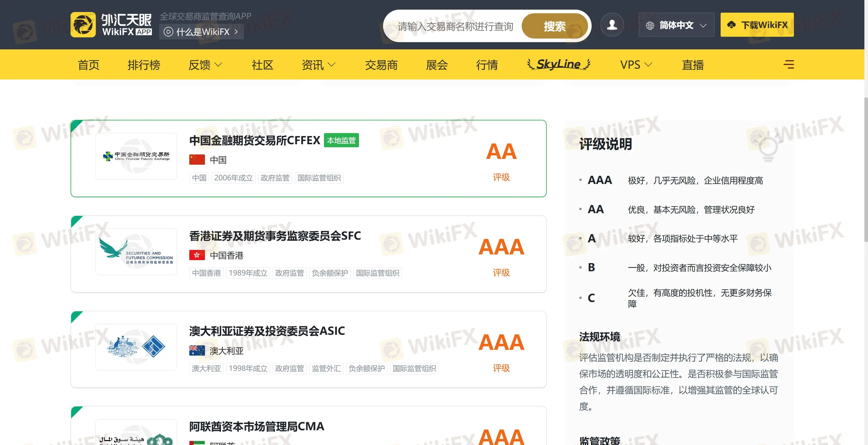Click the China flag icon
The image size is (868, 445).
click(x=197, y=160)
